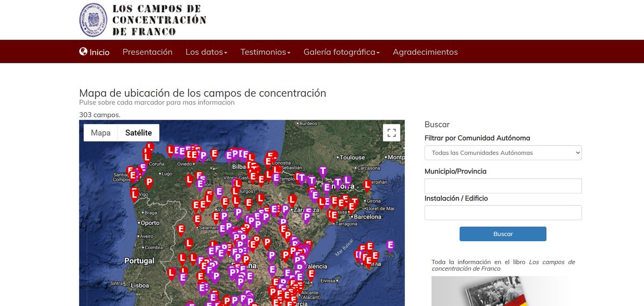
Task: Open the Agradecimientos page
Action: click(425, 52)
